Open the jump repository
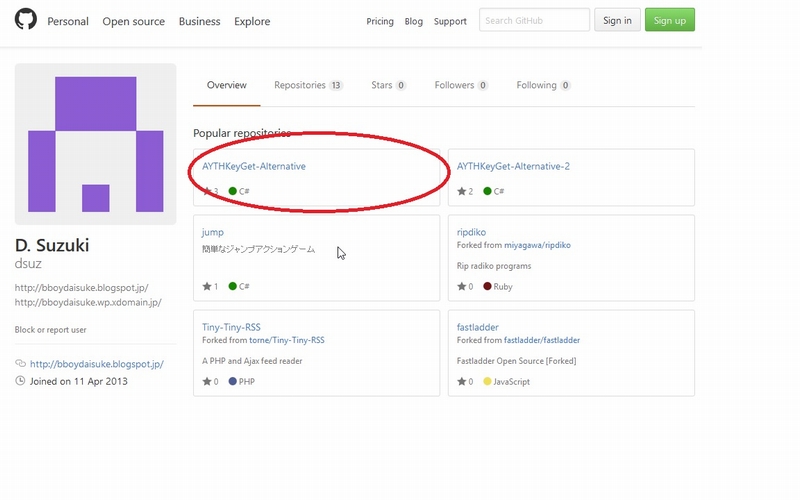 click(x=212, y=232)
